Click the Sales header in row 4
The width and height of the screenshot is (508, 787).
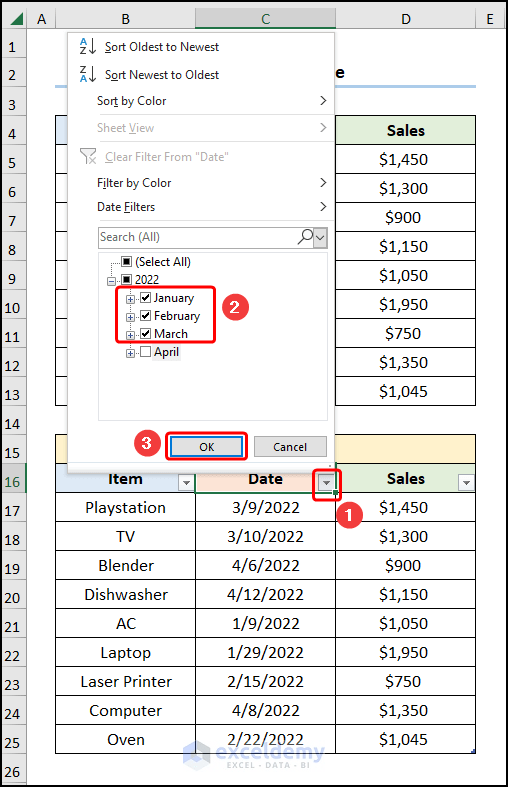(x=406, y=130)
